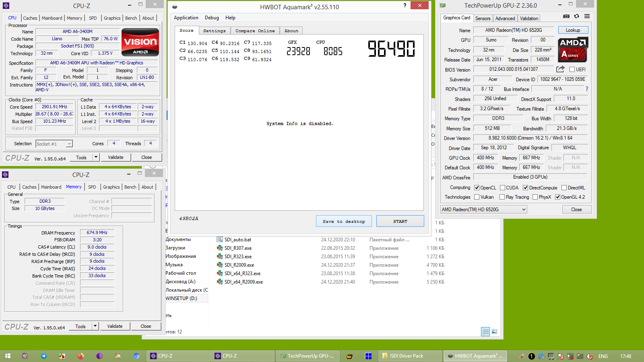Click the SDI_auto.bat file icon
Viewport: 644px width, 362px height.
[x=220, y=239]
